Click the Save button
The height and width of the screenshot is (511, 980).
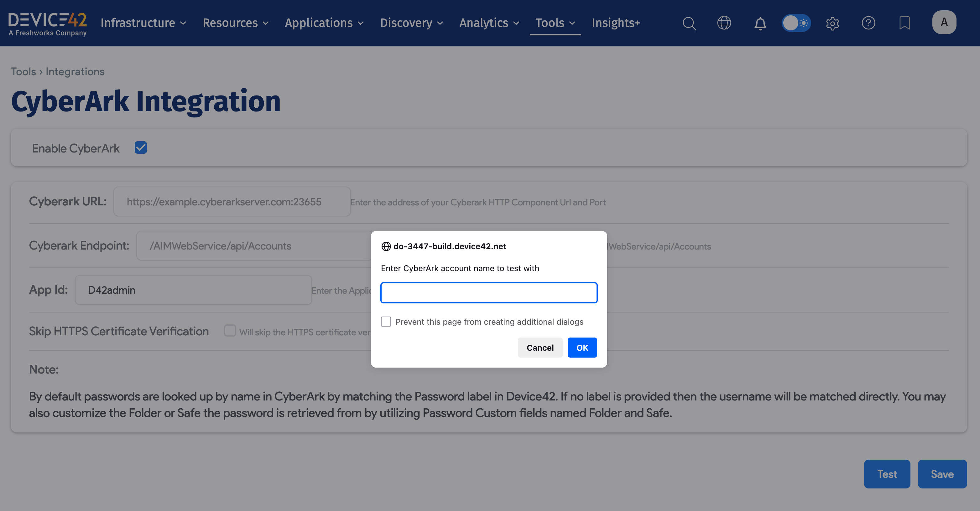(x=942, y=474)
